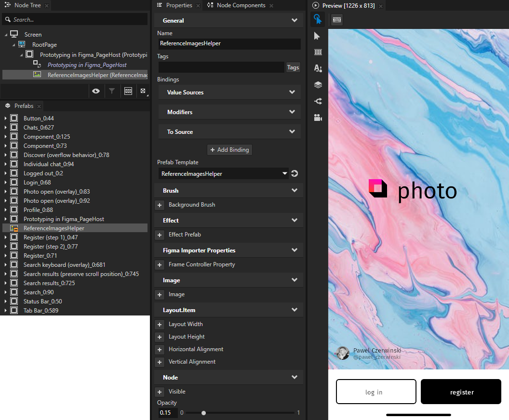Image resolution: width=509 pixels, height=420 pixels.
Task: Open the layers view in preview sidebar
Action: point(317,85)
